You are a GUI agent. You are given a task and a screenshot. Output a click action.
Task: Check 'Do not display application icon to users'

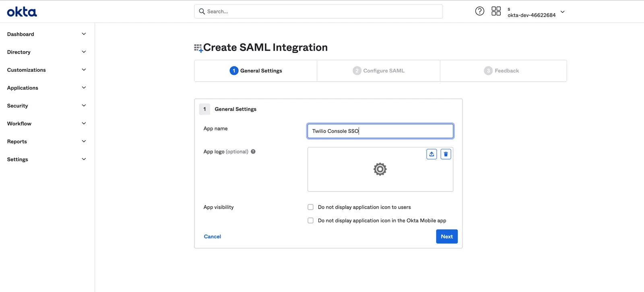pyautogui.click(x=310, y=207)
